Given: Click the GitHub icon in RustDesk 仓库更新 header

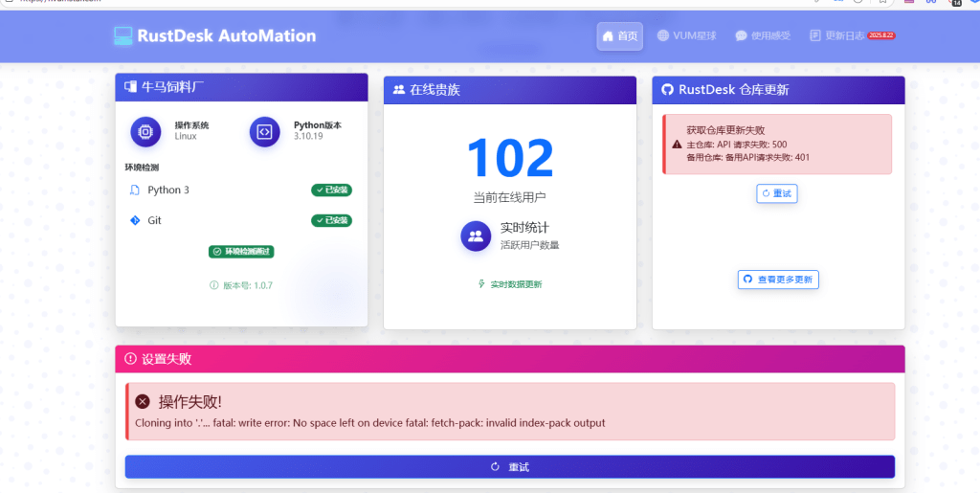Looking at the screenshot, I should [667, 90].
